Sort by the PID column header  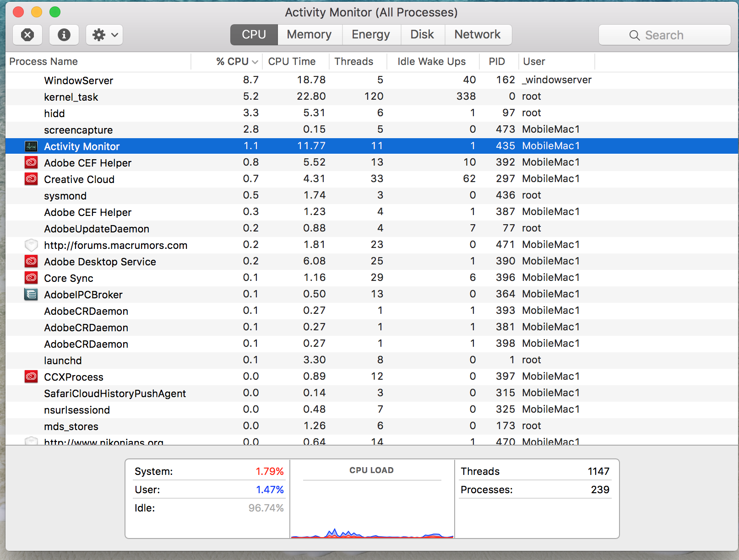tap(499, 61)
